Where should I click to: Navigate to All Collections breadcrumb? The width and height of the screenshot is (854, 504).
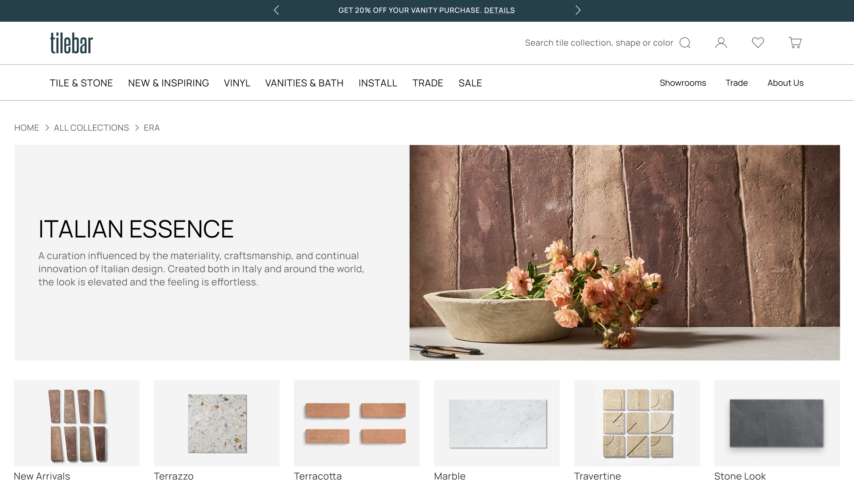pos(91,128)
